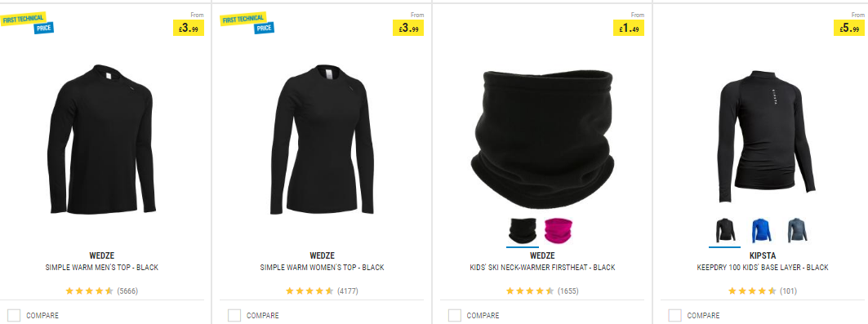Enable Compare for the Kids' Ski Neck-Warmer
The image size is (868, 324).
click(x=455, y=316)
